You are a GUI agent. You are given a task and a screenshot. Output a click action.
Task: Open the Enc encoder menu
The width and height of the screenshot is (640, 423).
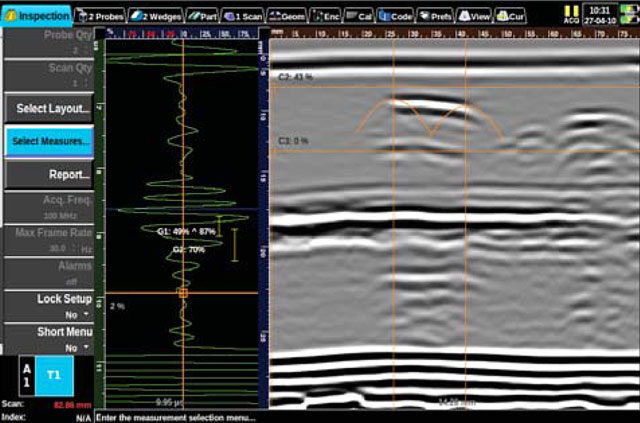(x=325, y=16)
